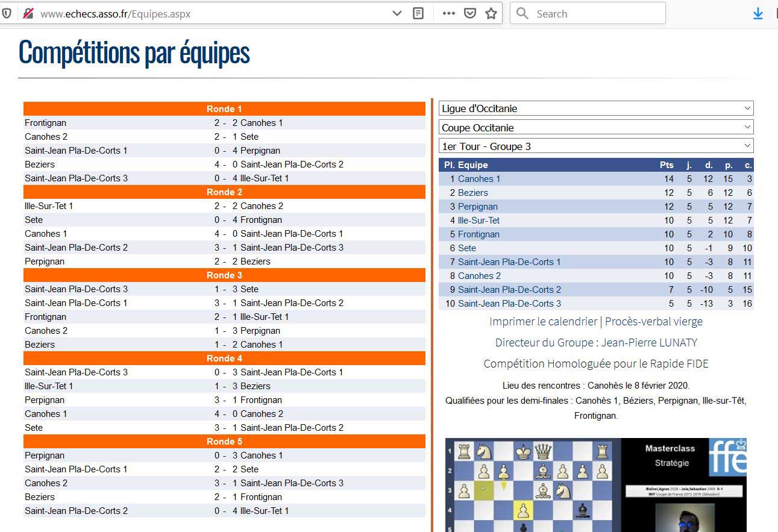Open Canohes 1 team in standings
The image size is (778, 532).
tap(478, 179)
